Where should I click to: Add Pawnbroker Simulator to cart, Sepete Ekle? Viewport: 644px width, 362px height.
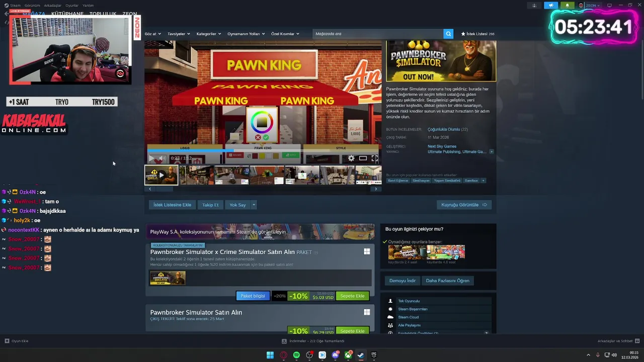point(352,331)
